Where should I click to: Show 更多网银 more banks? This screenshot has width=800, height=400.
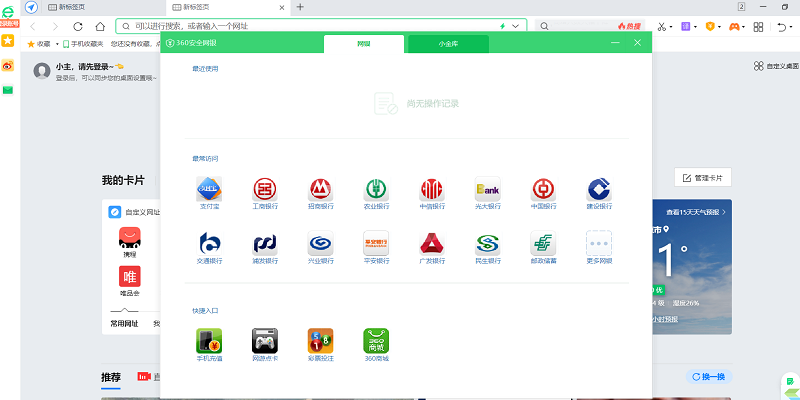coord(599,243)
